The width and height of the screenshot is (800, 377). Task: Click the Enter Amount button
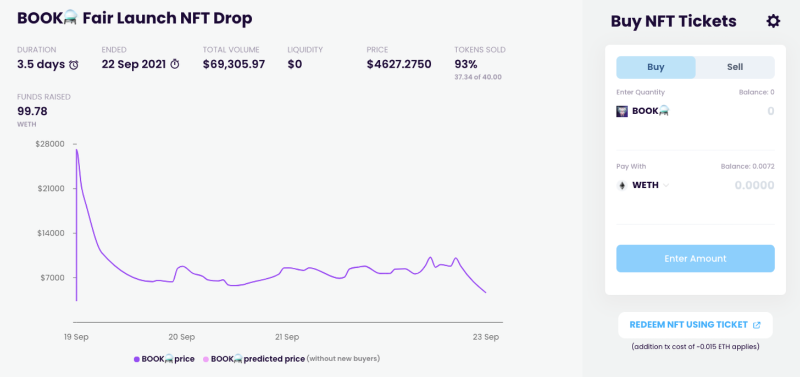pyautogui.click(x=695, y=258)
